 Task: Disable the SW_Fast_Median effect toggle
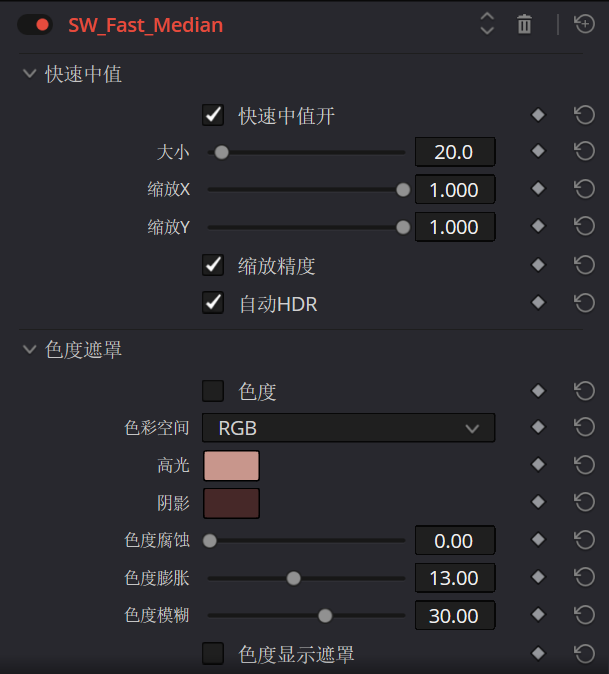click(x=35, y=25)
